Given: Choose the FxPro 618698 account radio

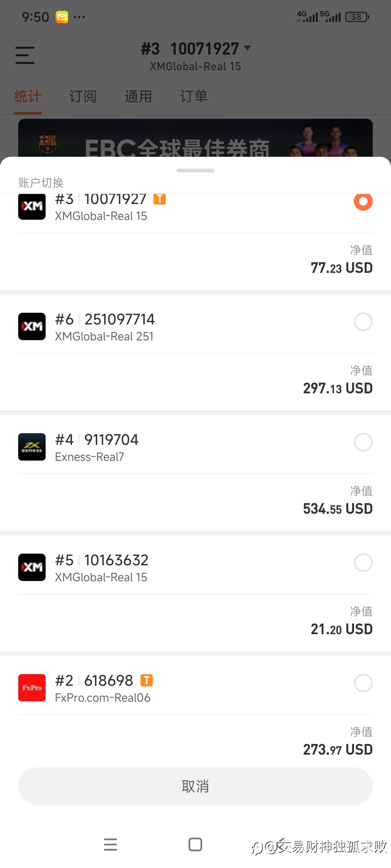Looking at the screenshot, I should coord(363,683).
